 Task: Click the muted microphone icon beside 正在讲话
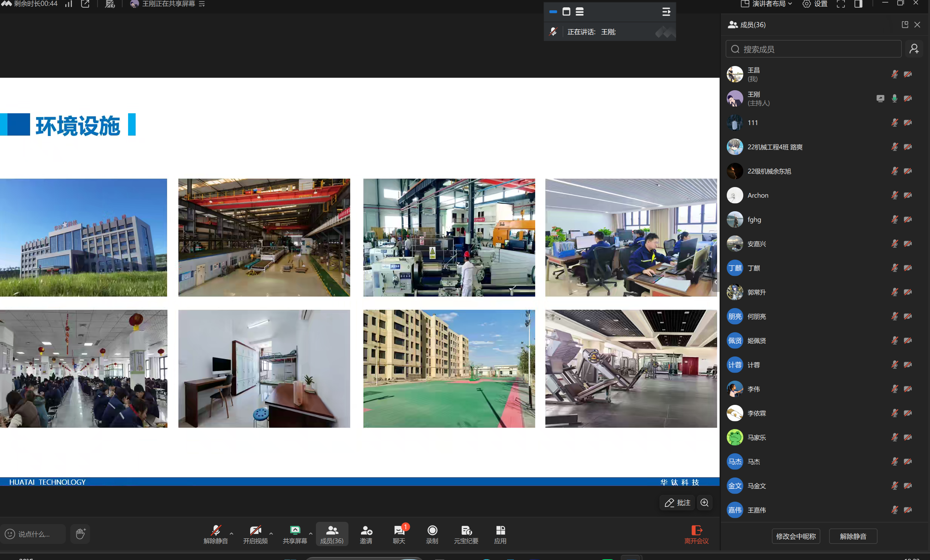coord(553,32)
